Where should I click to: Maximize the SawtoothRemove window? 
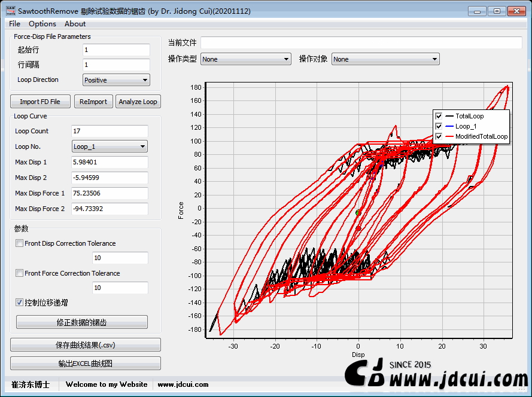pos(497,11)
